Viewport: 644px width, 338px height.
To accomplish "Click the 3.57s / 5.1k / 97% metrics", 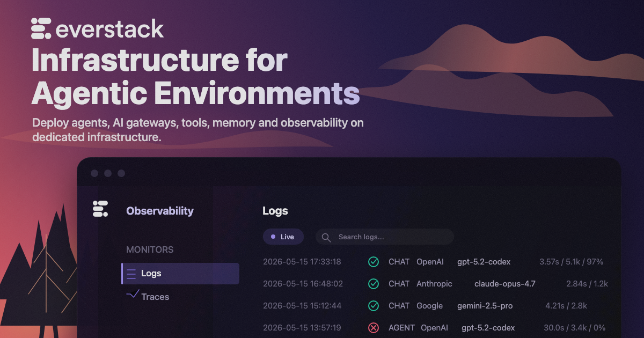I will [x=572, y=262].
